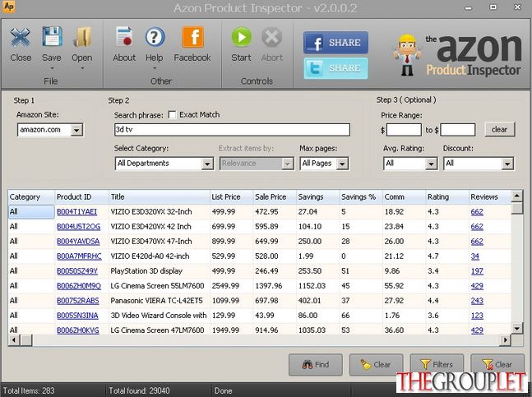532x397 pixels.
Task: Open product link B0050SZ49Y
Action: (77, 271)
